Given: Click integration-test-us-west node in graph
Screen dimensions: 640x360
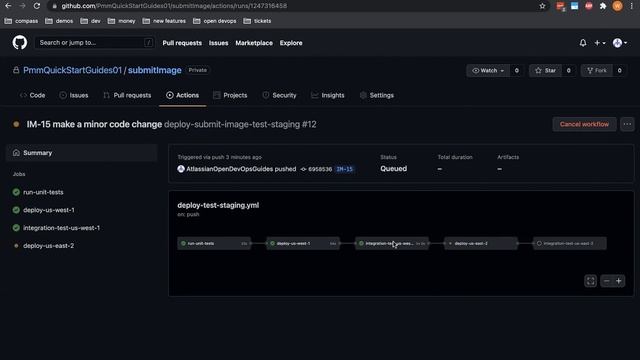Looking at the screenshot, I should pos(392,243).
